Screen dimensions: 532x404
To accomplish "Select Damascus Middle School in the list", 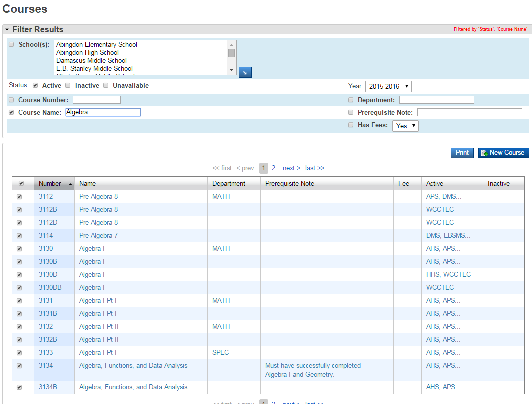I will [x=91, y=60].
